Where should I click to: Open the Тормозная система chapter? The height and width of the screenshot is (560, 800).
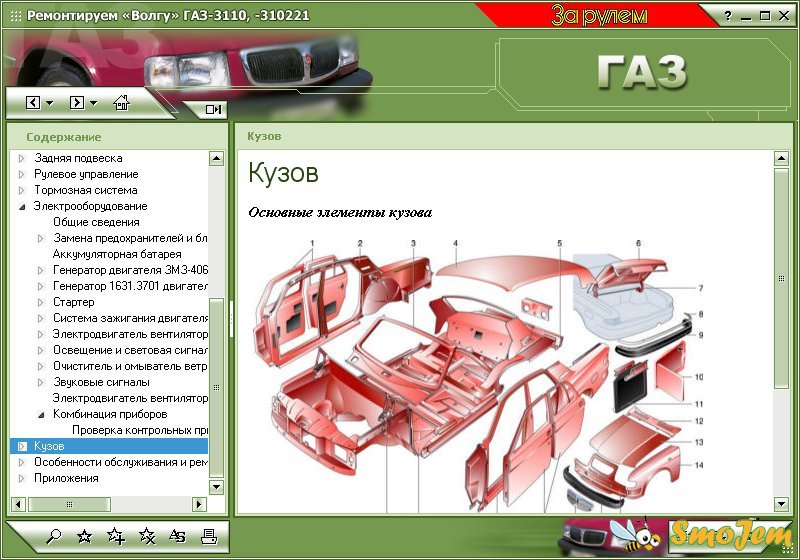tap(85, 190)
